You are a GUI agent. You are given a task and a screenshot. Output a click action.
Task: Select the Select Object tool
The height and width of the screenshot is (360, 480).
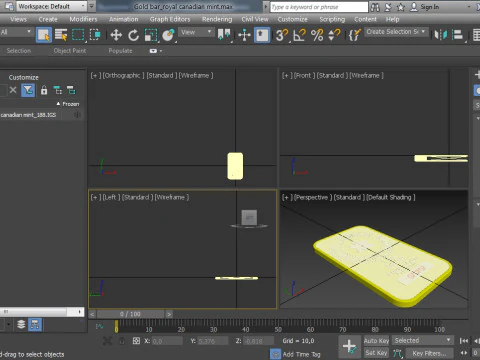click(x=44, y=35)
